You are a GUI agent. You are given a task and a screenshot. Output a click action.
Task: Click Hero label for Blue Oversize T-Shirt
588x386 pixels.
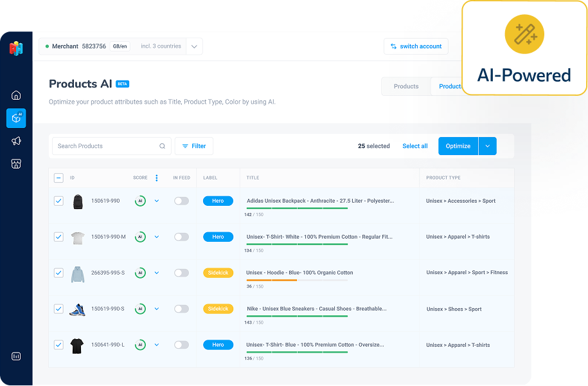tap(218, 345)
